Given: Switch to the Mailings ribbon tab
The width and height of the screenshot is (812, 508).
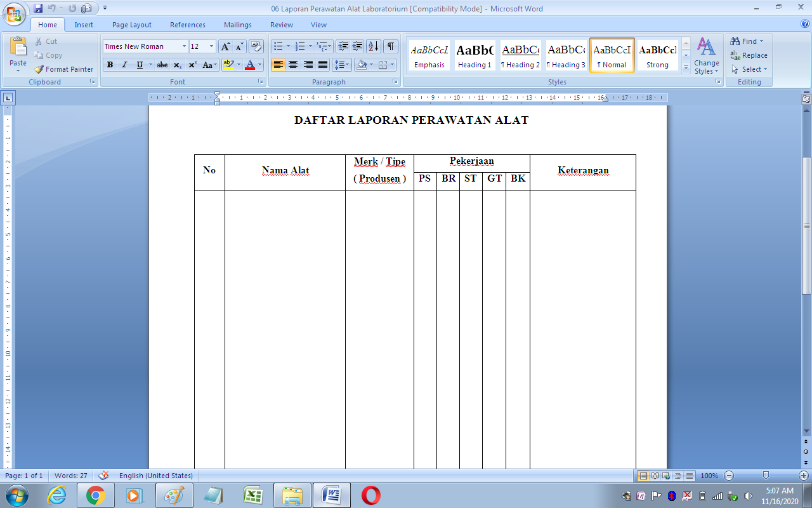Looking at the screenshot, I should tap(237, 25).
